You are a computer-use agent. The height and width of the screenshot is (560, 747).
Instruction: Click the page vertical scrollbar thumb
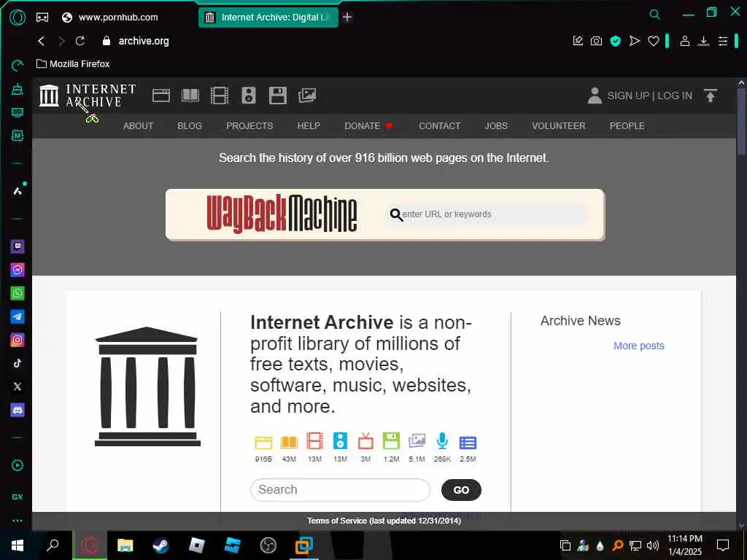coord(741,122)
